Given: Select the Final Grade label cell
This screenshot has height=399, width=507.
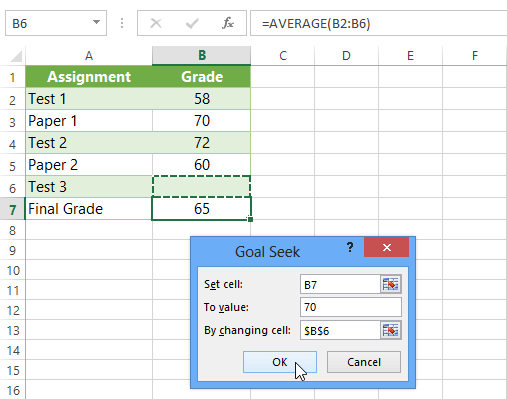Looking at the screenshot, I should pos(89,209).
